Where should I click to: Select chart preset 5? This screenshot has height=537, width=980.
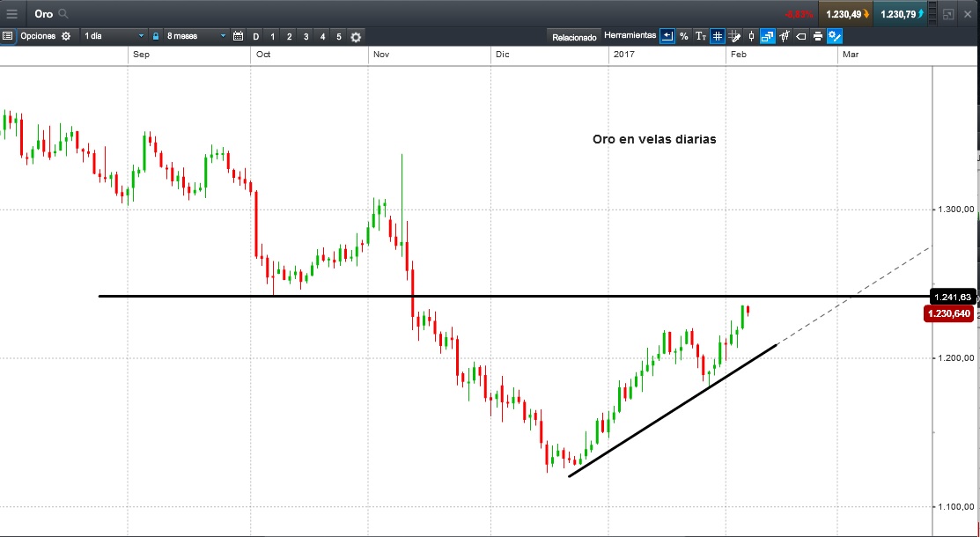click(x=339, y=37)
